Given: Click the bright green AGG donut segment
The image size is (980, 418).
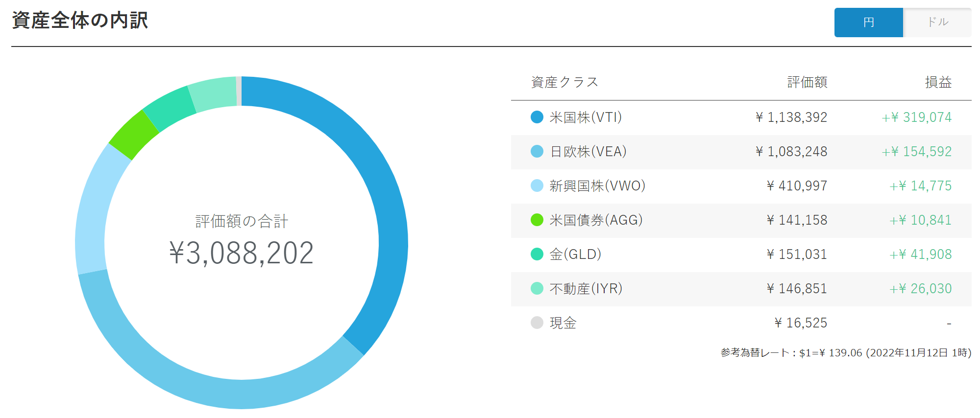Looking at the screenshot, I should coord(133,135).
